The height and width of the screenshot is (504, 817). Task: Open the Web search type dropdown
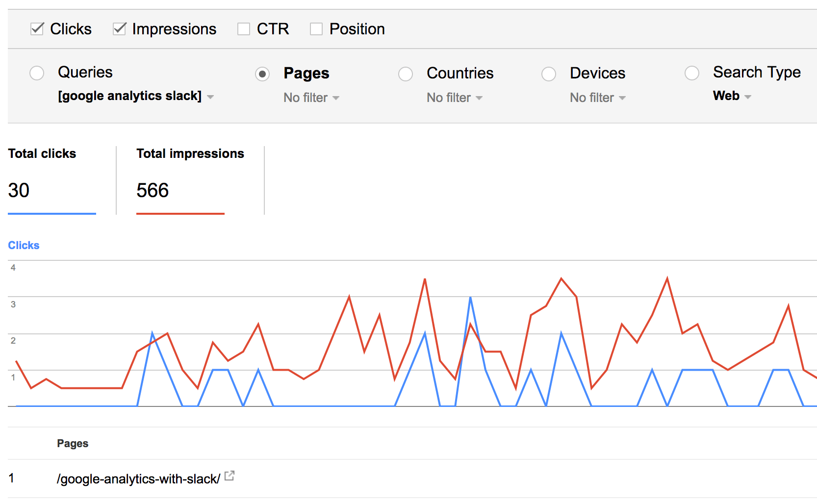[732, 96]
